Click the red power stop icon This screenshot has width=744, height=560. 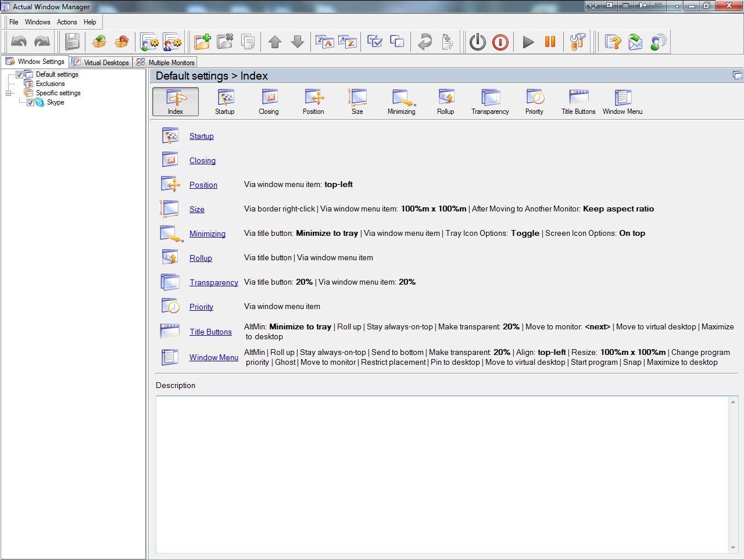pos(500,42)
